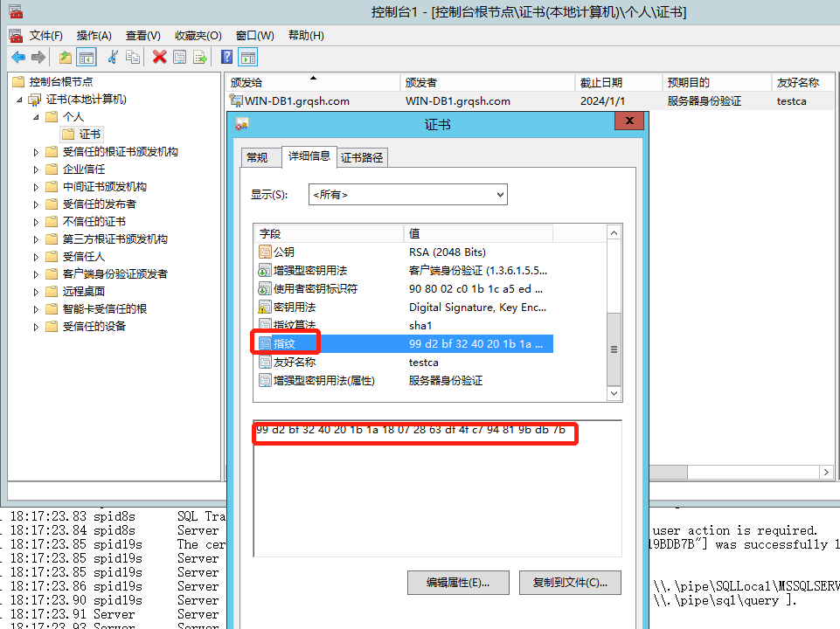
Task: Expand the 受信任的设备 tree node
Action: click(36, 327)
